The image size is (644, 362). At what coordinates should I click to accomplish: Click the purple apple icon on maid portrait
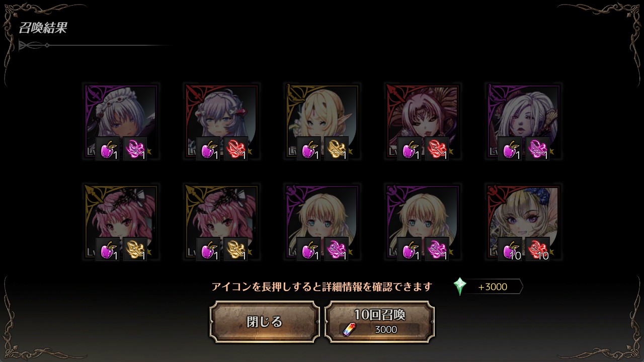point(108,149)
